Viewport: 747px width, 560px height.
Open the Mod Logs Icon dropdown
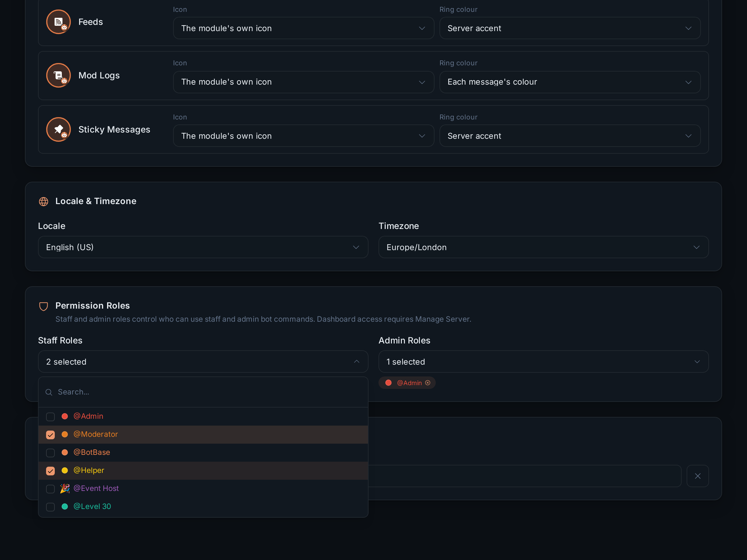click(303, 82)
